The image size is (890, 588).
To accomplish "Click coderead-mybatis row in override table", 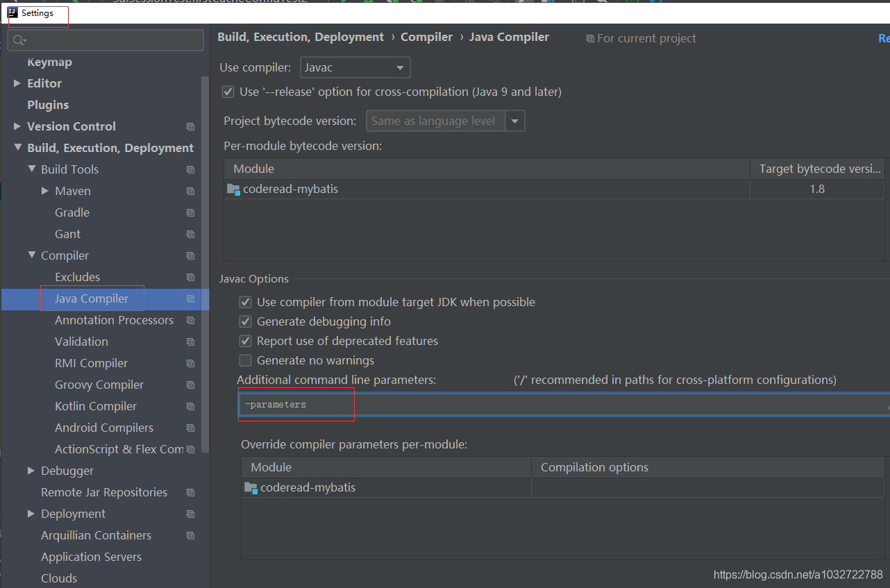I will (563, 488).
